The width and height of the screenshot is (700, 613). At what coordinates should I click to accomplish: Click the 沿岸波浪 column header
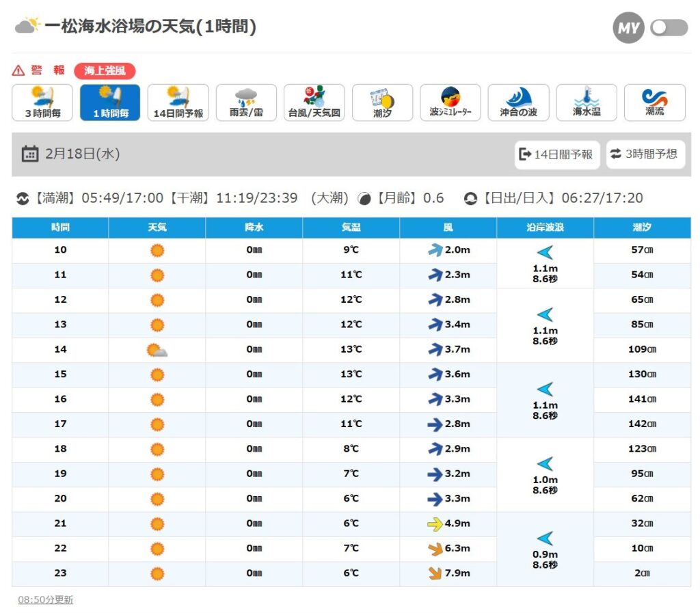coord(545,228)
